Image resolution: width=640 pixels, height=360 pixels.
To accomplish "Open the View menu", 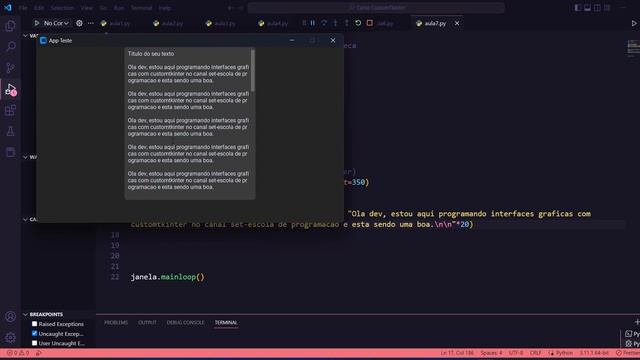I will pos(86,8).
